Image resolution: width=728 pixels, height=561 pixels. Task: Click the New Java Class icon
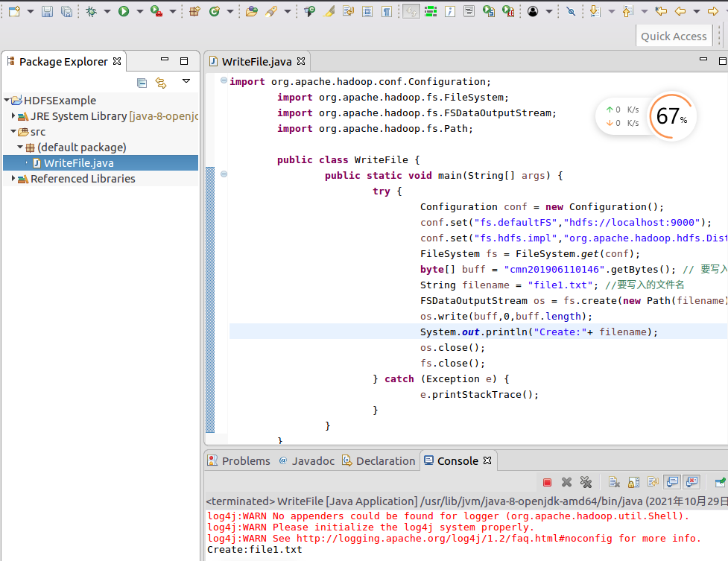point(215,11)
